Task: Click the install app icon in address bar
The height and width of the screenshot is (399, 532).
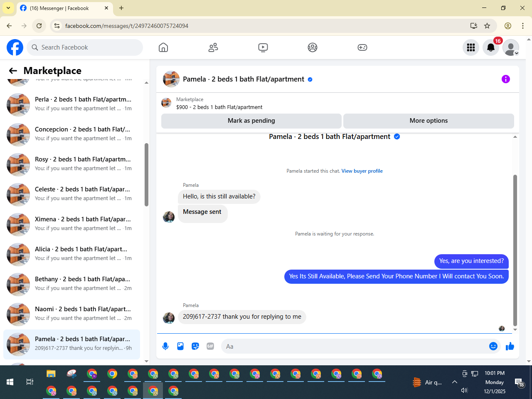Action: click(474, 26)
